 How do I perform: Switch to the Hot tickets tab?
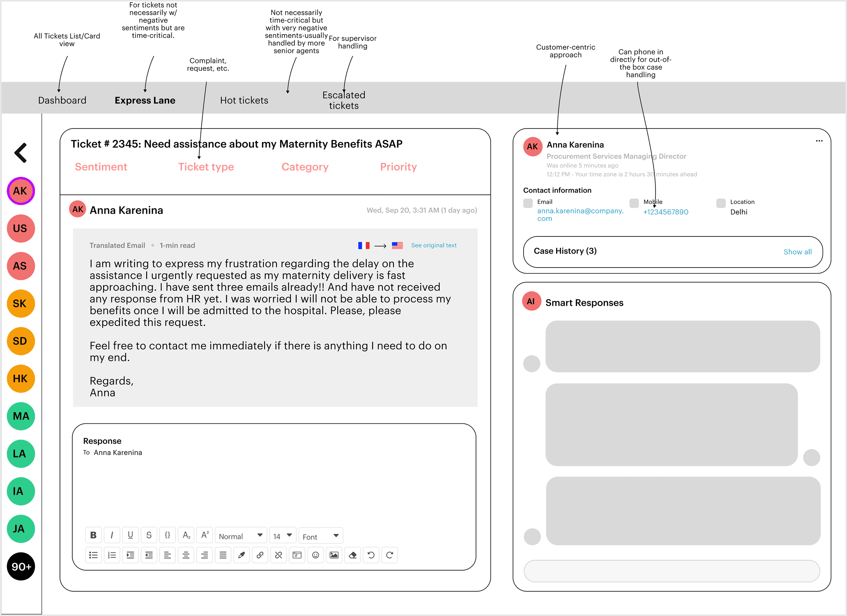[x=244, y=100]
